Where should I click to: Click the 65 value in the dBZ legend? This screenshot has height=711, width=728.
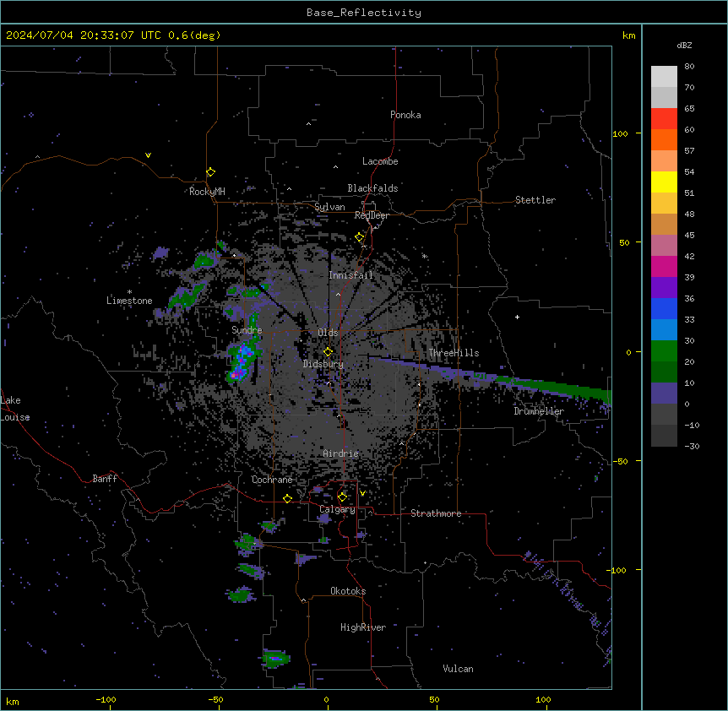(689, 109)
